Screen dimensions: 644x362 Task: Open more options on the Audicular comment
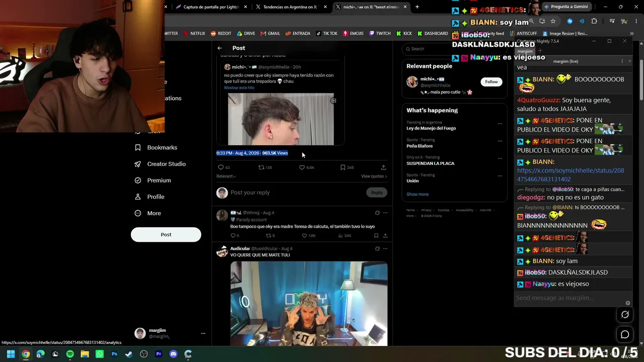(x=385, y=248)
